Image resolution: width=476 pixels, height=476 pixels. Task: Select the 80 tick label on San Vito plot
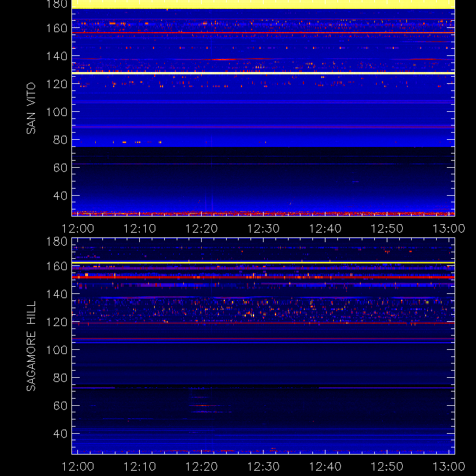(60, 140)
